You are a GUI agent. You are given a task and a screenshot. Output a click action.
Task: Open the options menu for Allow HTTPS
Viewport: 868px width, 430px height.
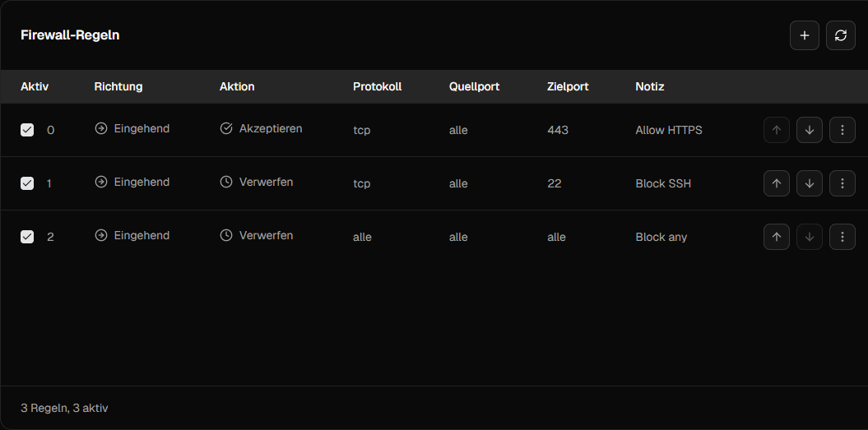842,130
